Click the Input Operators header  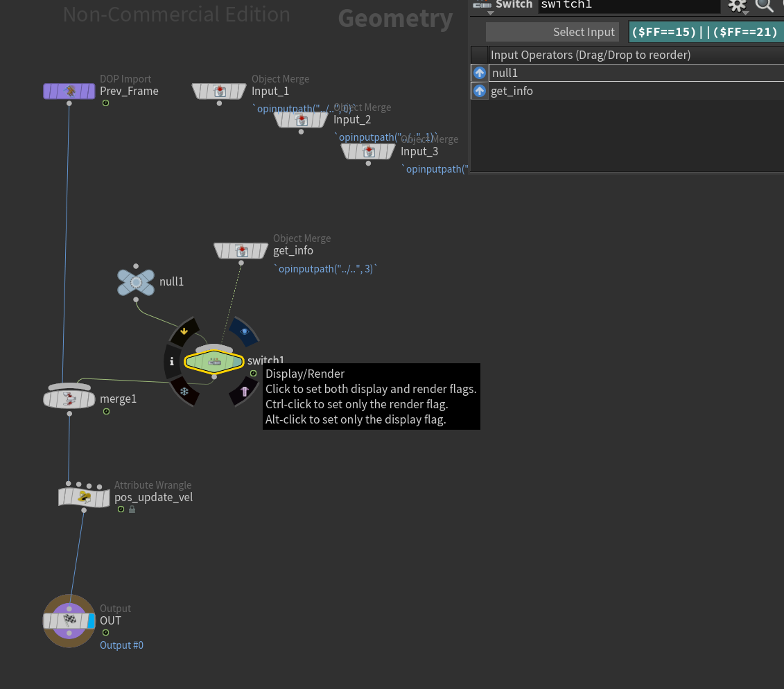point(636,55)
